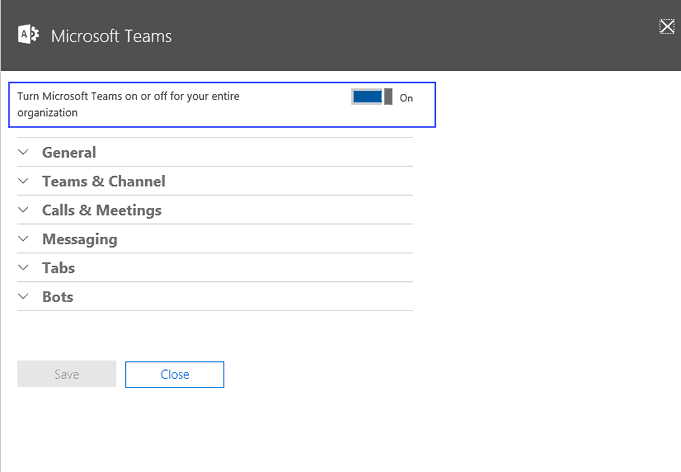Viewport: 681px width, 472px height.
Task: Open the Bots settings heading
Action: [x=58, y=297]
